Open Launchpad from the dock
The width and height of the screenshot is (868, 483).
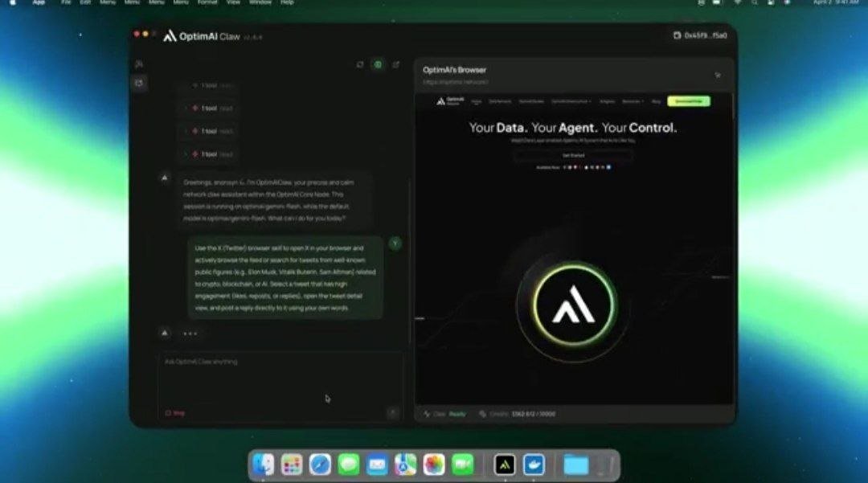pos(291,465)
